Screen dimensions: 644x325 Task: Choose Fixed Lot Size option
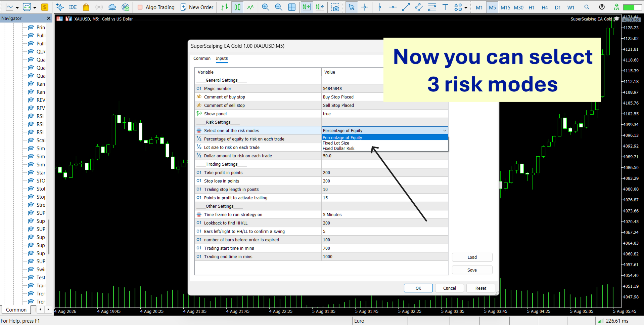pos(385,143)
